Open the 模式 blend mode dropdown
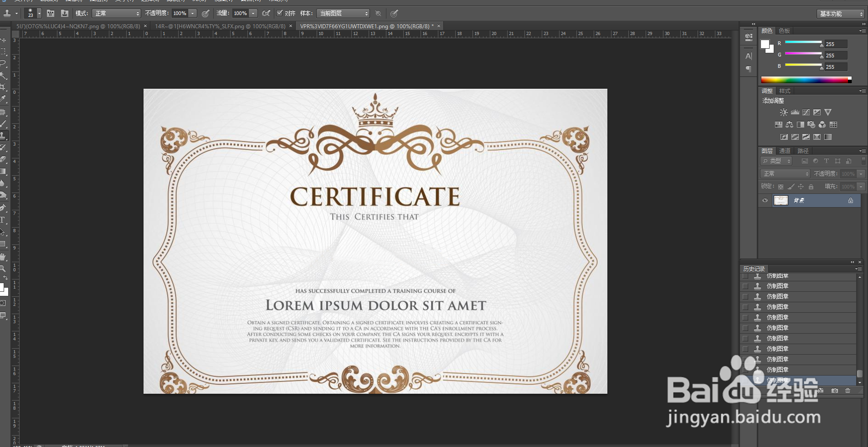 (x=117, y=13)
